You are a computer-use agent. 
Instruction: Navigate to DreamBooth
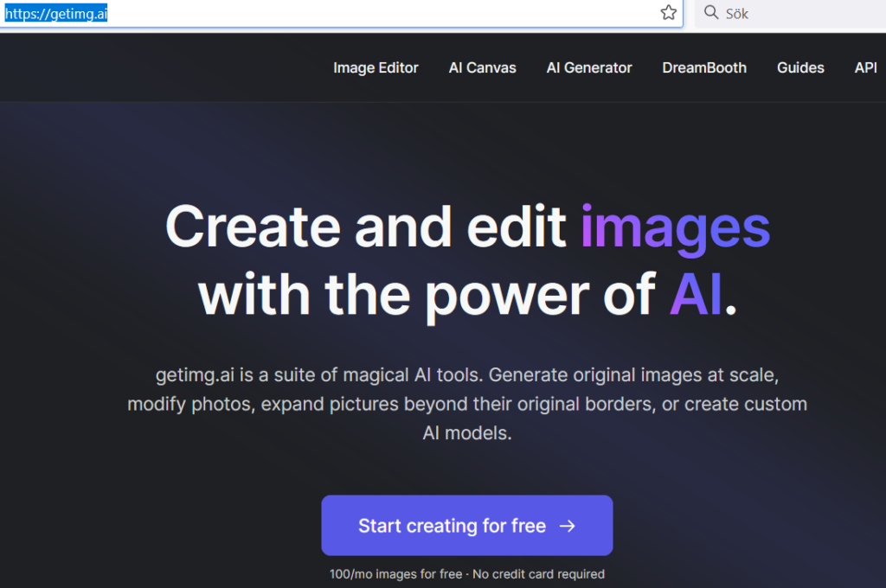pyautogui.click(x=704, y=67)
